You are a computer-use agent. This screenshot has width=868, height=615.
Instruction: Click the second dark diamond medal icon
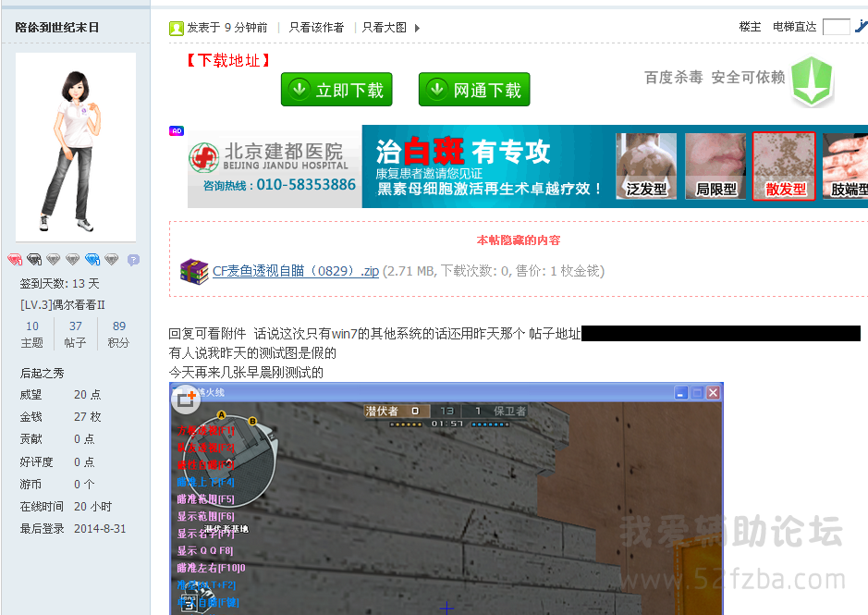(x=34, y=259)
